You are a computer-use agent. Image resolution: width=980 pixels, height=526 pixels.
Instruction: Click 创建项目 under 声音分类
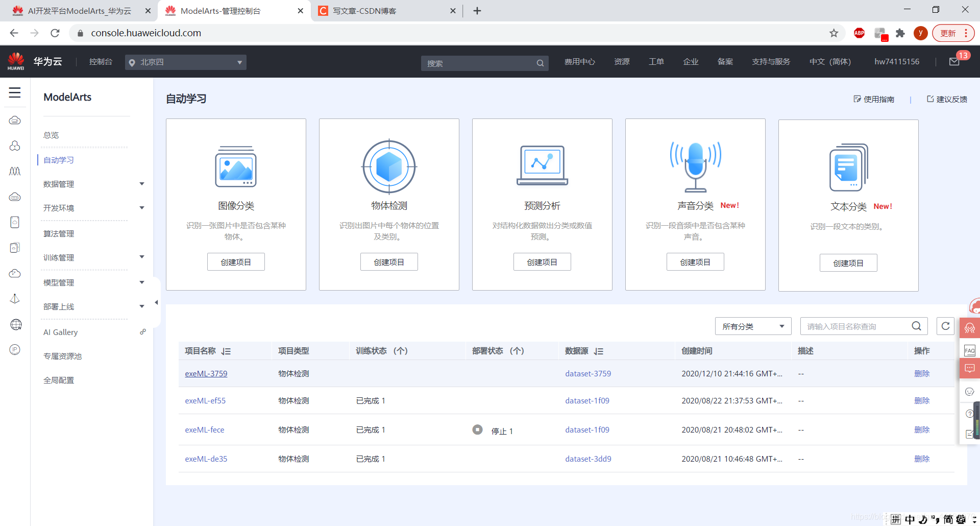(695, 262)
